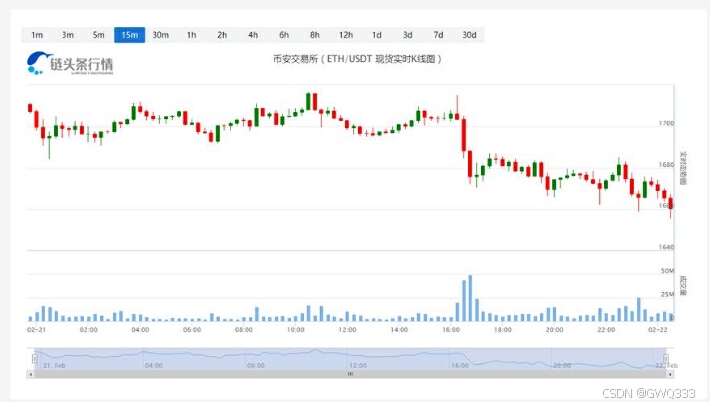The height and width of the screenshot is (406, 710).
Task: Click the ETH/USDT chart title
Action: pos(357,59)
